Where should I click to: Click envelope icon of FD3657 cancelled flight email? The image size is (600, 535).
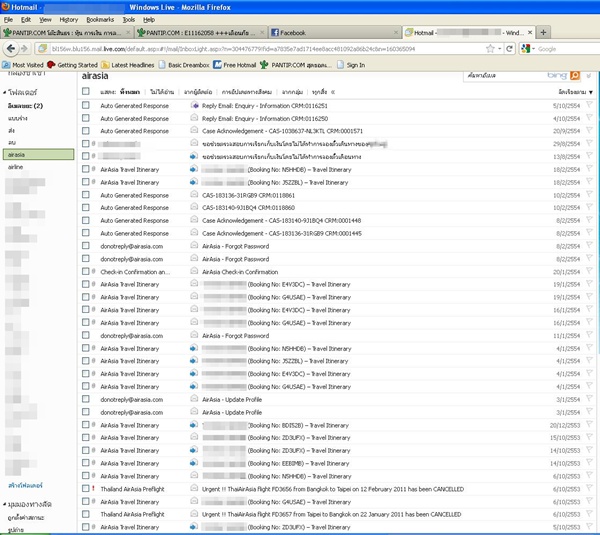pos(194,514)
